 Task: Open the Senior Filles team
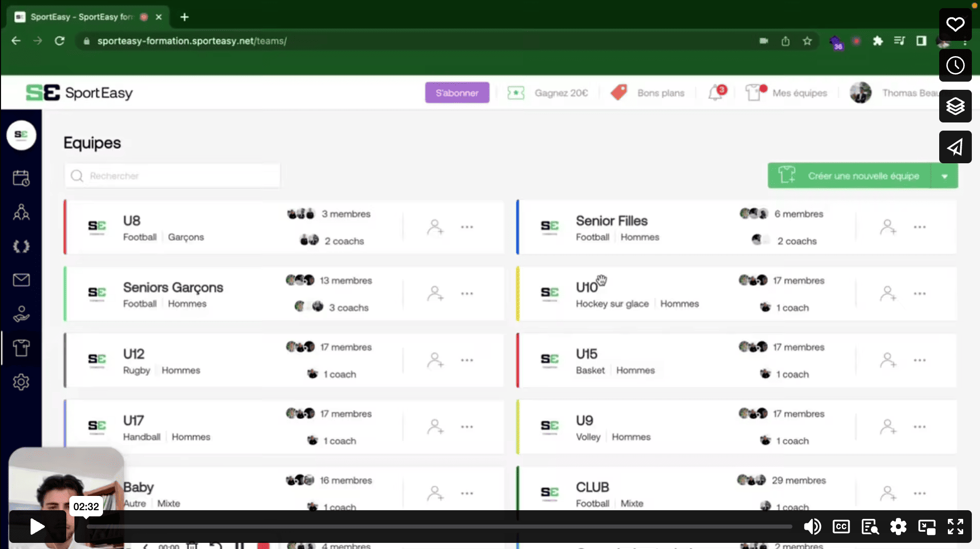pos(611,221)
